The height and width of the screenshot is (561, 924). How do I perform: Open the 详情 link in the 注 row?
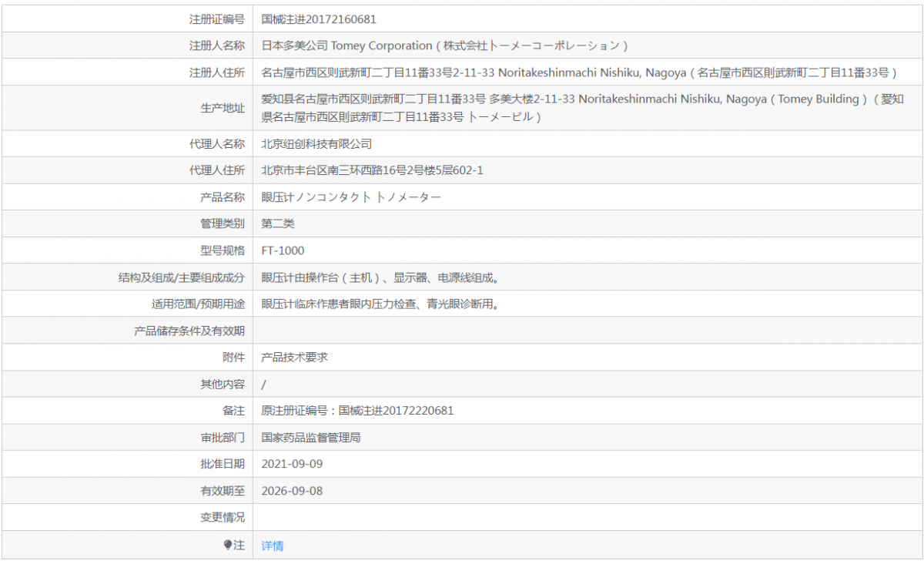(x=273, y=546)
